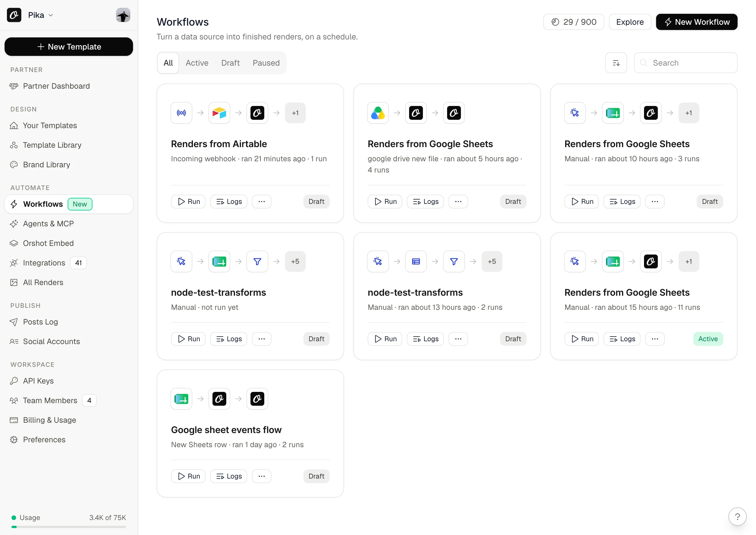View All Renders
Screen dimensions: 756x535
tap(69, 282)
